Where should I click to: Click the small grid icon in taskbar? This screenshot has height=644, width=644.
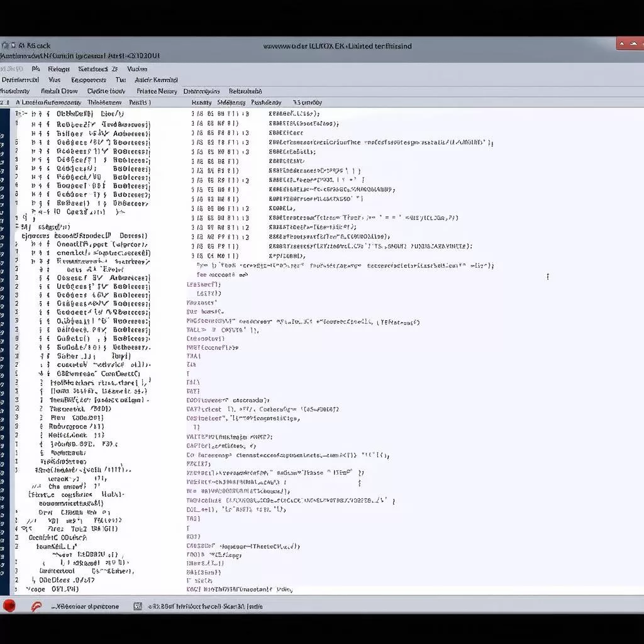pos(138,606)
